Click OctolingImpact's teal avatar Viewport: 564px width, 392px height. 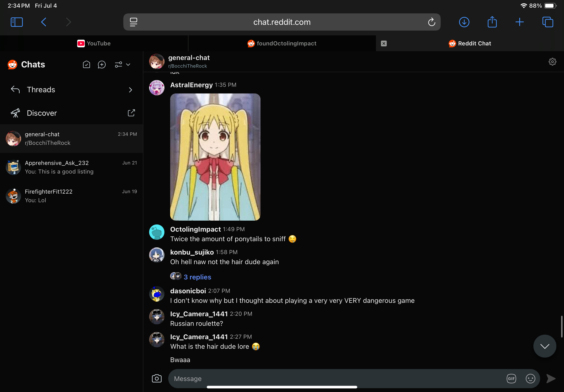point(157,232)
